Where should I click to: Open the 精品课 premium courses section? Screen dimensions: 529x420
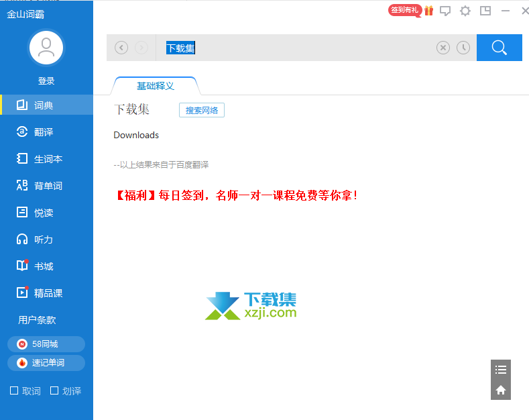coord(46,293)
